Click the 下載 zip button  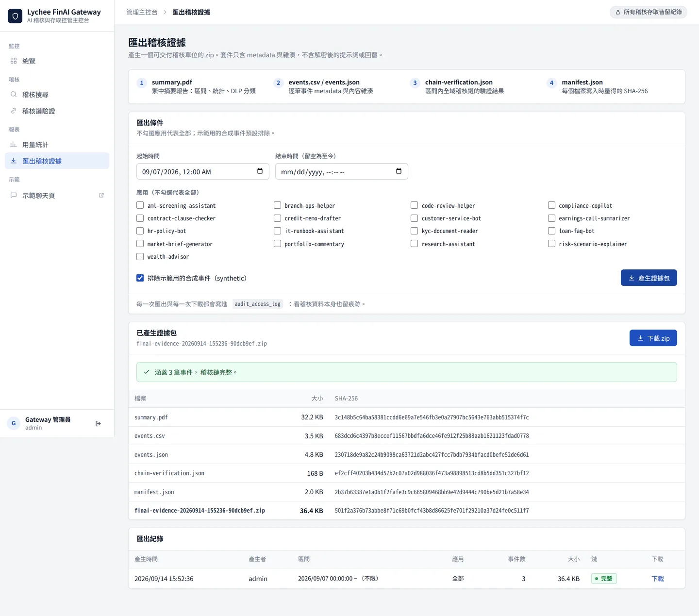[653, 338]
